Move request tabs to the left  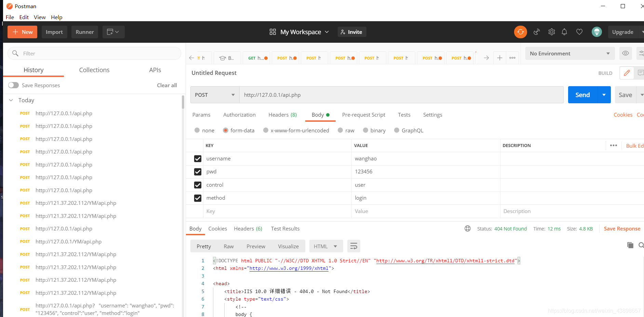(191, 58)
